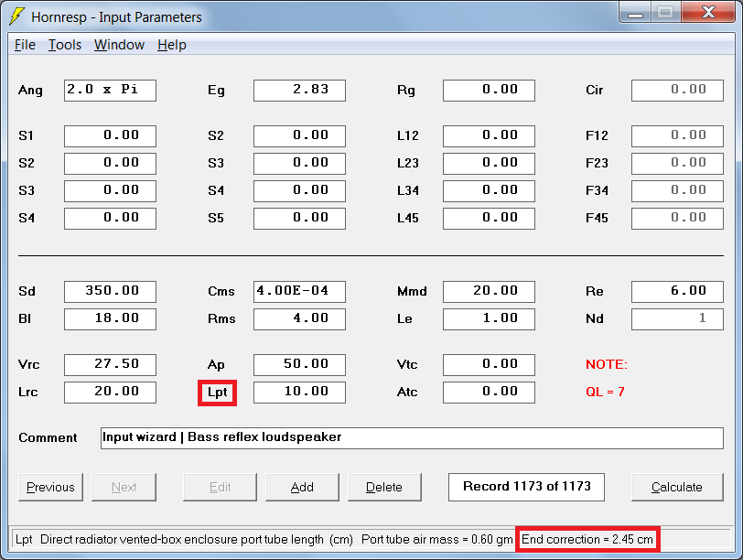Click the L23 input field

(489, 164)
